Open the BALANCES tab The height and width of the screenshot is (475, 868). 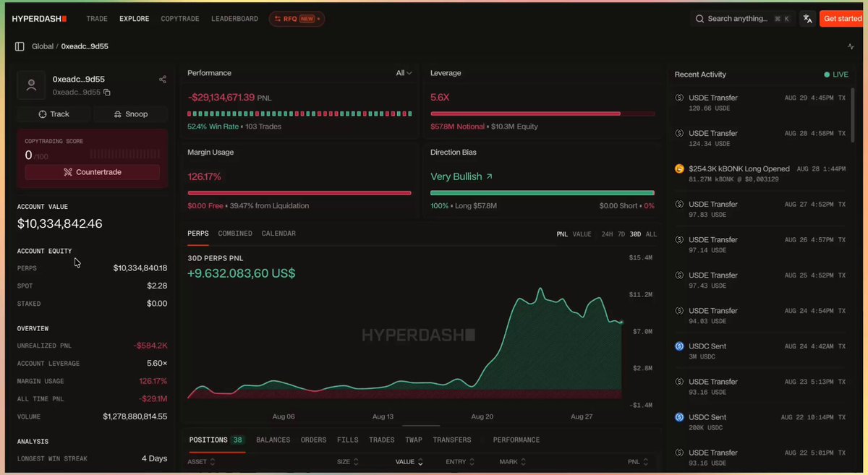point(273,440)
